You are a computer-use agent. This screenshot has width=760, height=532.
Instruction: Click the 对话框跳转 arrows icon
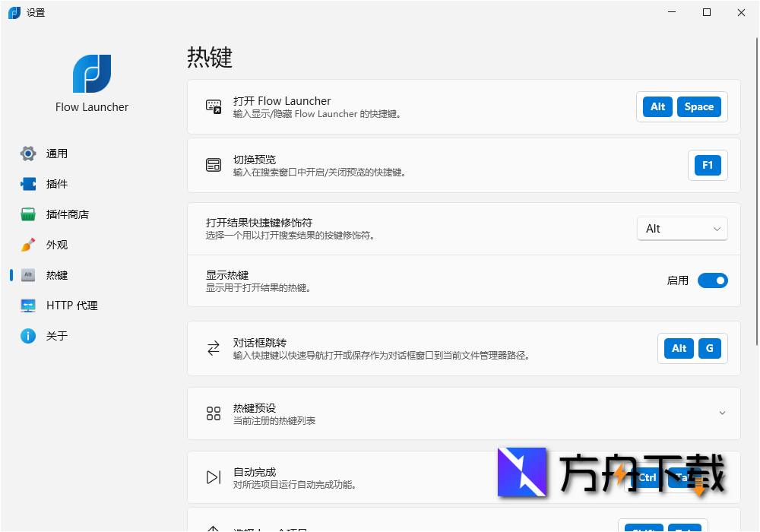coord(214,348)
